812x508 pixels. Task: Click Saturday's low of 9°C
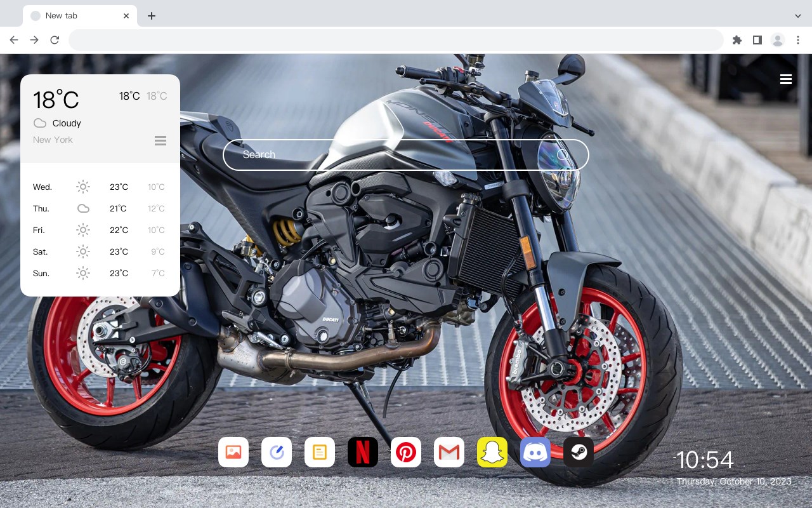click(x=158, y=251)
